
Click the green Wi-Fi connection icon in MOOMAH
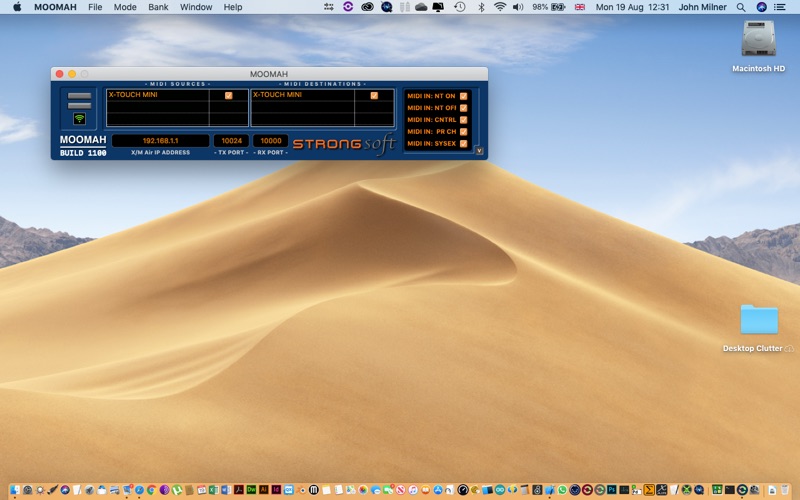pos(79,119)
